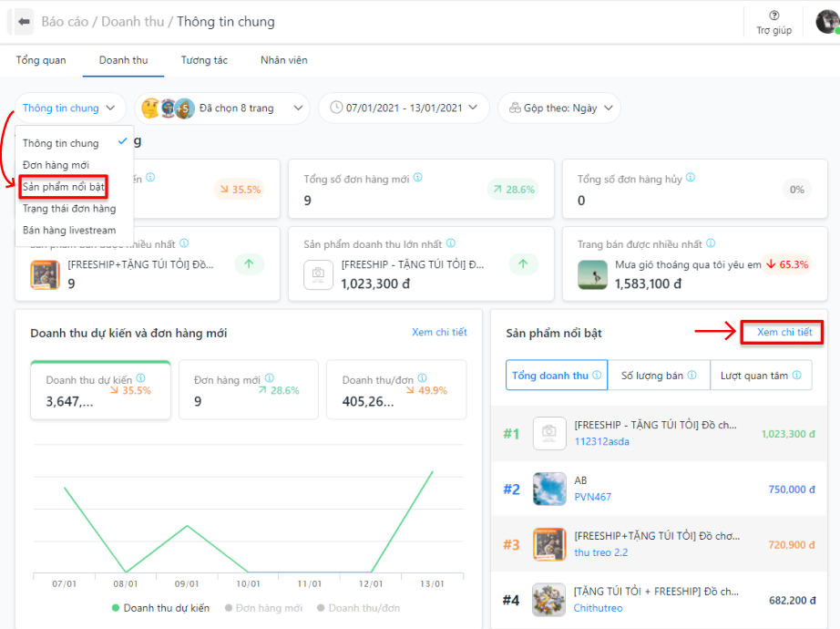The width and height of the screenshot is (840, 629).
Task: Click page avatar of Mưa gió thoáng qua
Action: (592, 274)
